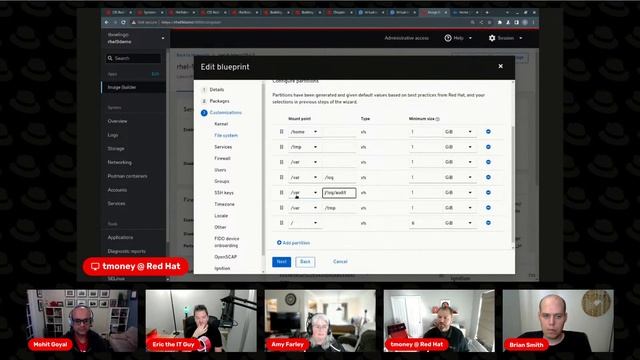Expand the Session menu
This screenshot has width=640, height=360.
[x=505, y=38]
